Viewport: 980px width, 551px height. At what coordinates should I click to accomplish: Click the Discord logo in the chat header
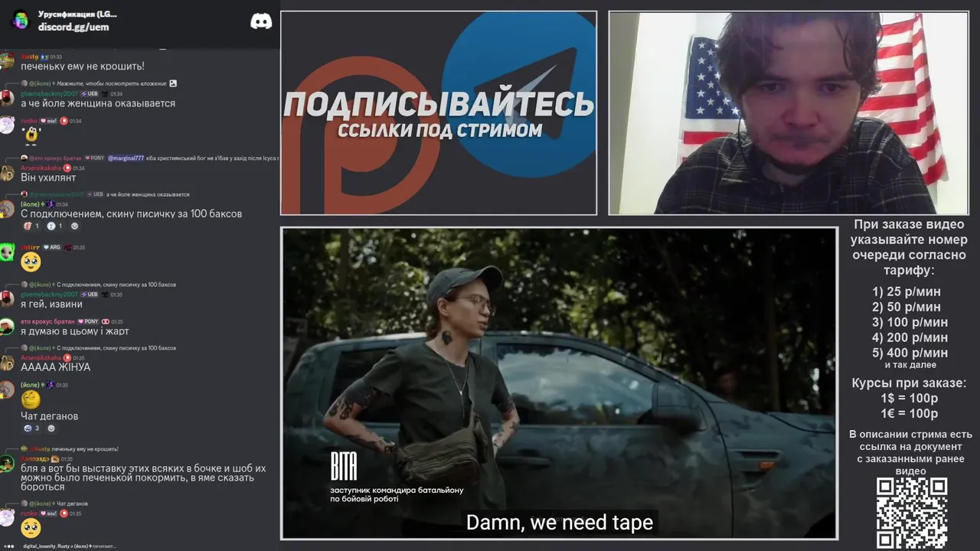coord(261,21)
